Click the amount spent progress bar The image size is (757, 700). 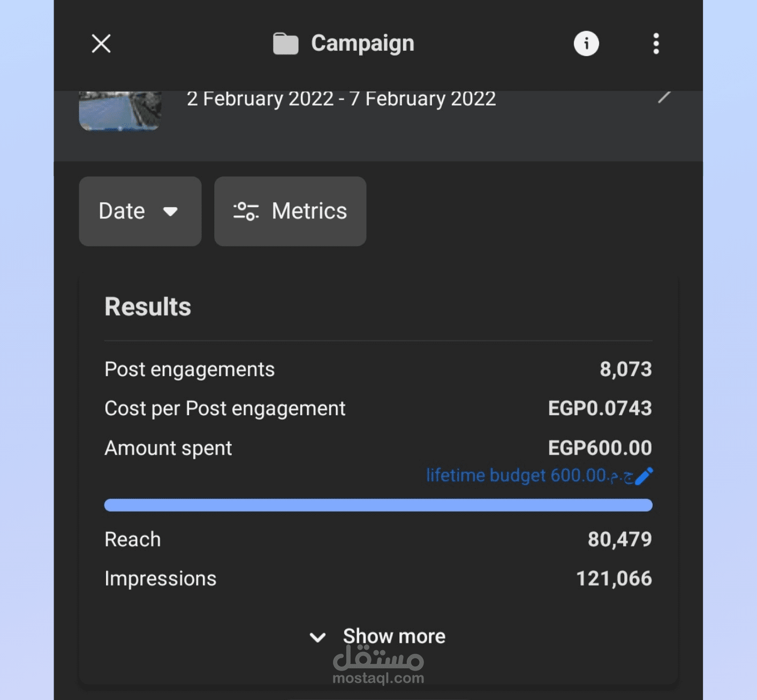[378, 505]
